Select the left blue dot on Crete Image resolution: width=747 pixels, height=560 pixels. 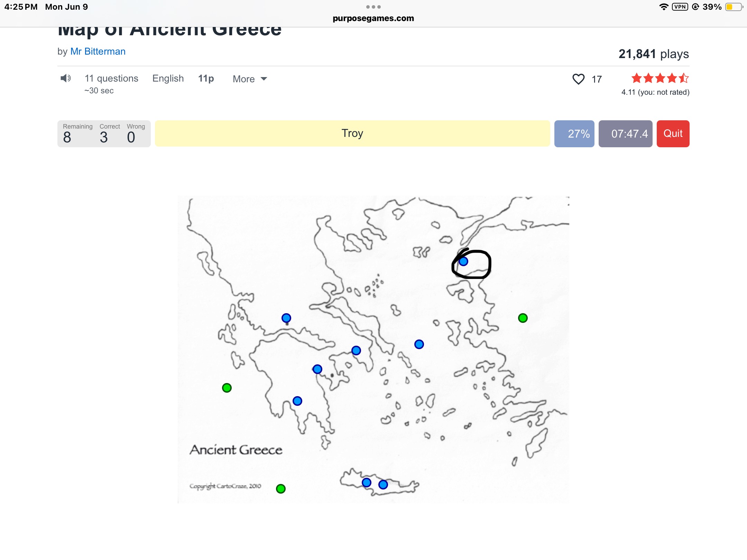pos(367,483)
